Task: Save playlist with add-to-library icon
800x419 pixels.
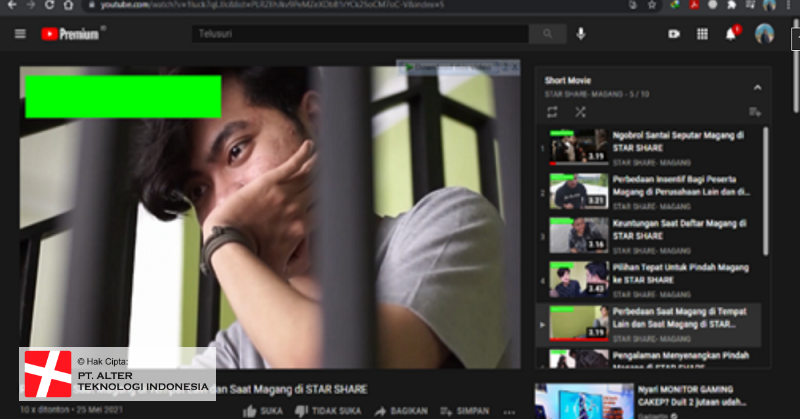Action: point(755,112)
